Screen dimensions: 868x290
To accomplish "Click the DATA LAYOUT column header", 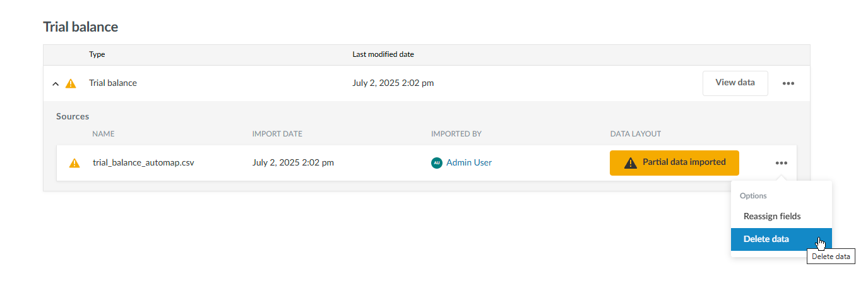I will click(x=635, y=134).
